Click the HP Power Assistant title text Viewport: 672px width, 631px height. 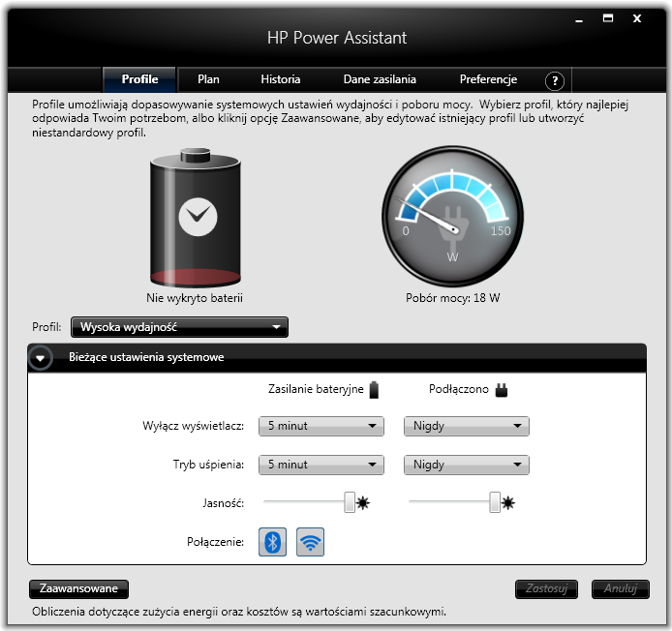click(337, 38)
